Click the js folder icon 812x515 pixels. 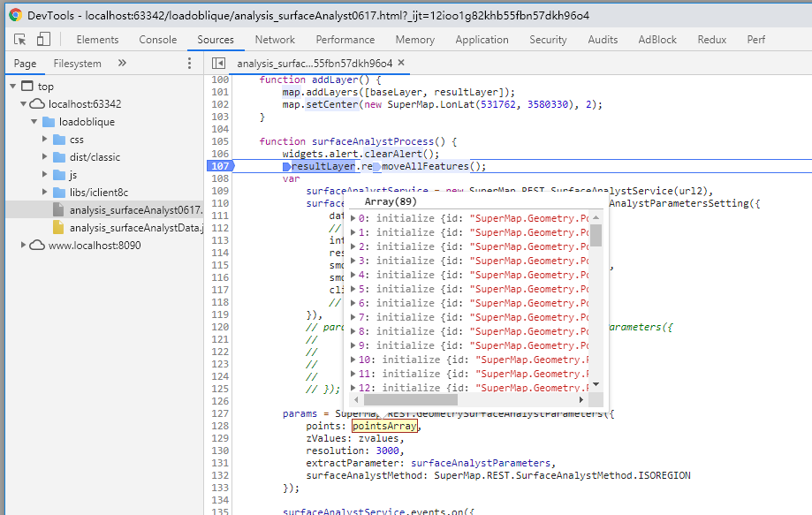click(59, 174)
